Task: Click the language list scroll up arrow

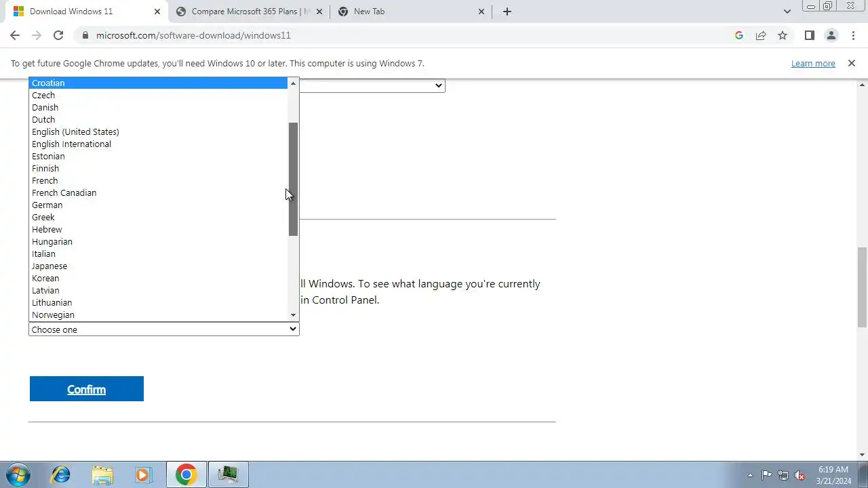Action: tap(293, 83)
